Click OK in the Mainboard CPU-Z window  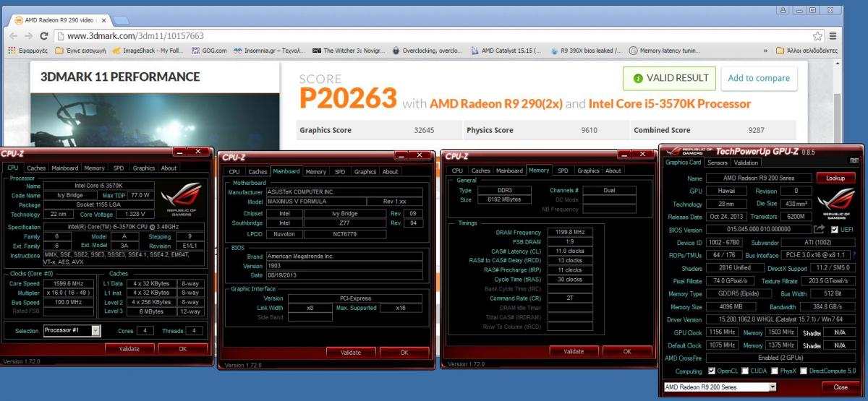pos(404,352)
